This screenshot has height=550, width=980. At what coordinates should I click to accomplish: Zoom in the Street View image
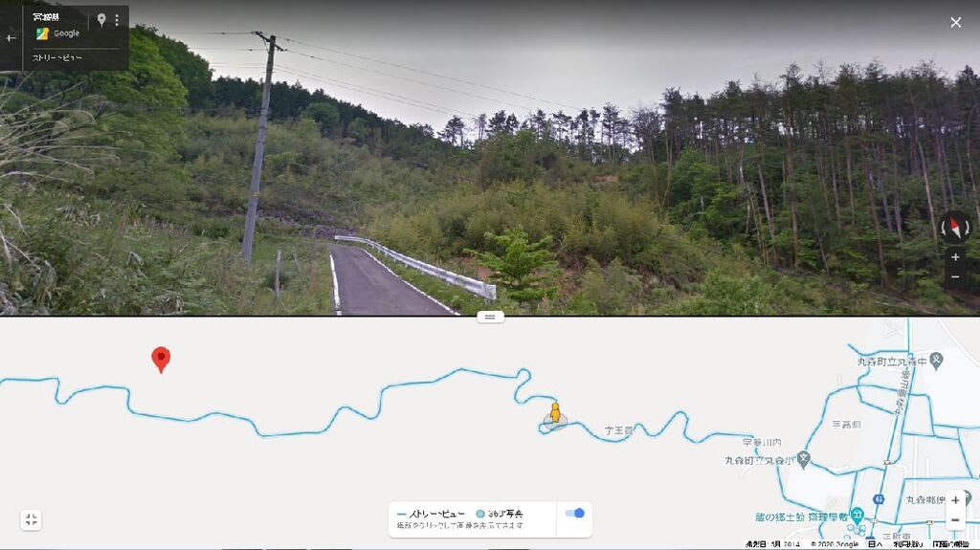955,257
